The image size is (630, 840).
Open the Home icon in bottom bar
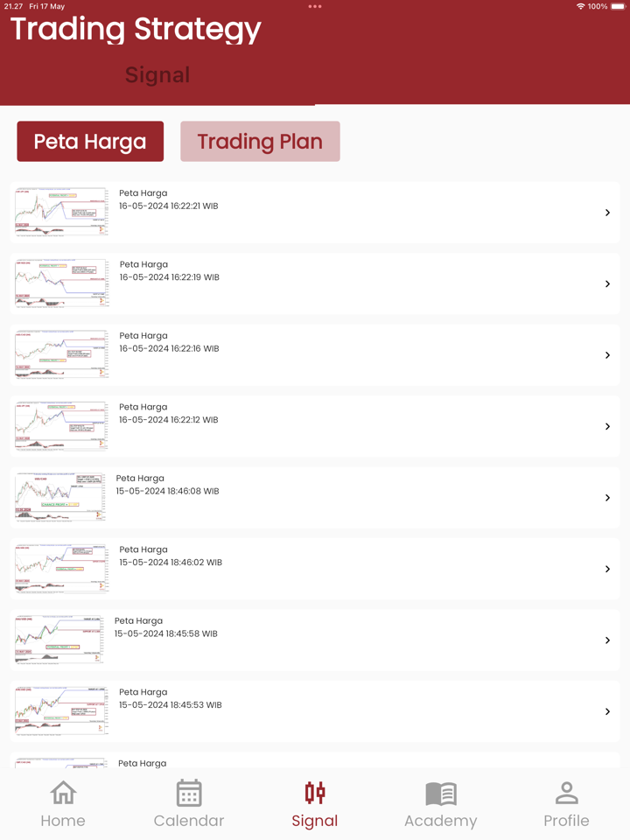[x=63, y=794]
